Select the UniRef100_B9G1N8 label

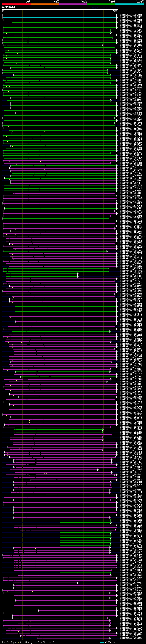pos(131,603)
